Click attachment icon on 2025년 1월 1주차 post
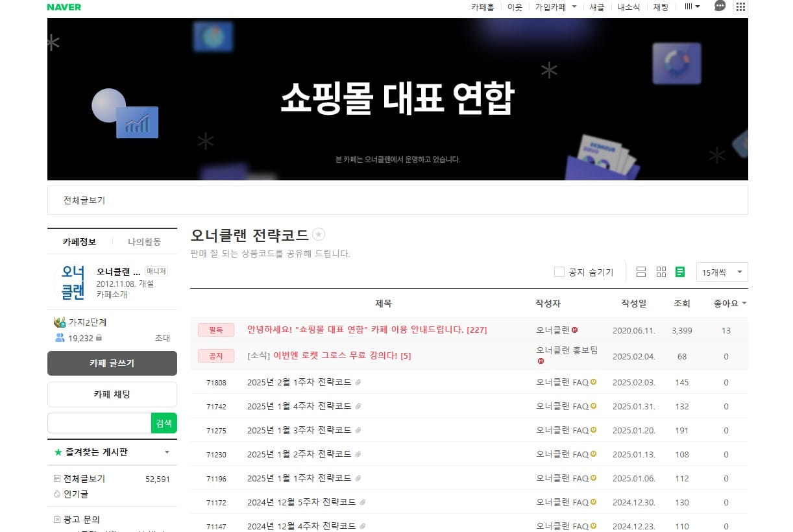 coord(358,479)
